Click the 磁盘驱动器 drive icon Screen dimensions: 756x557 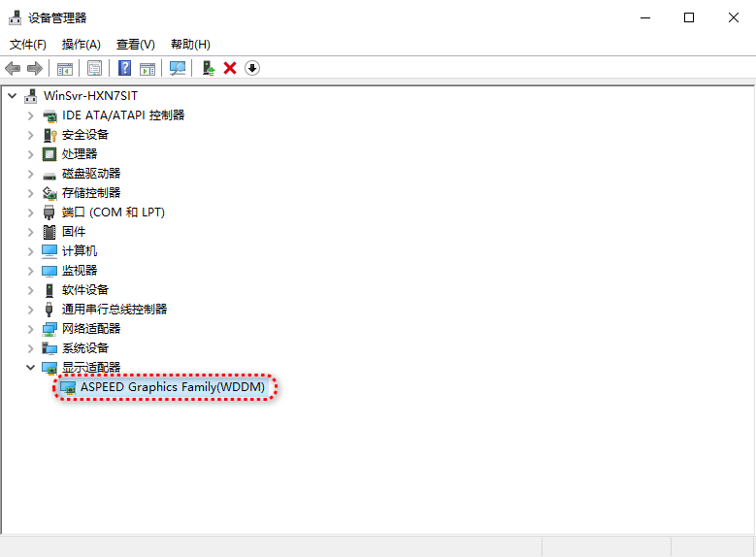pos(49,176)
